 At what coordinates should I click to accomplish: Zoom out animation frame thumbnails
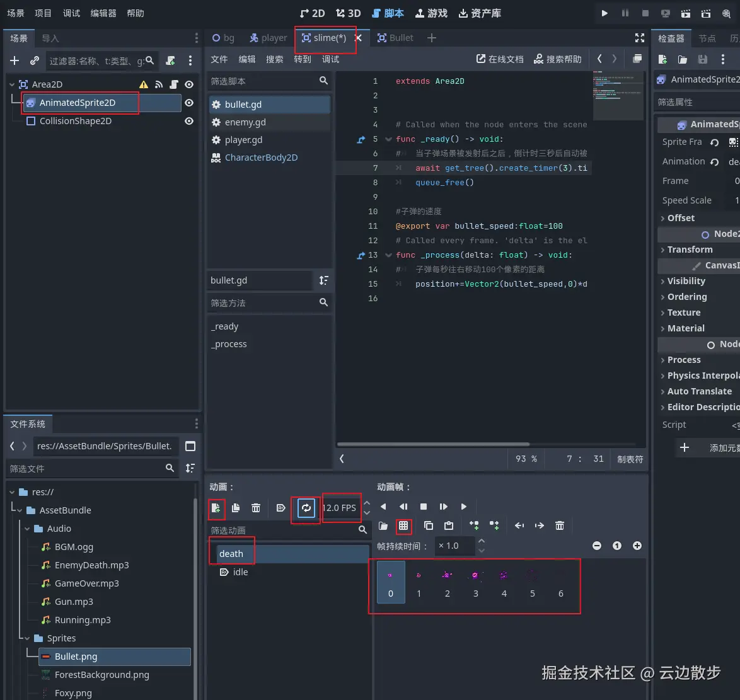(x=597, y=546)
